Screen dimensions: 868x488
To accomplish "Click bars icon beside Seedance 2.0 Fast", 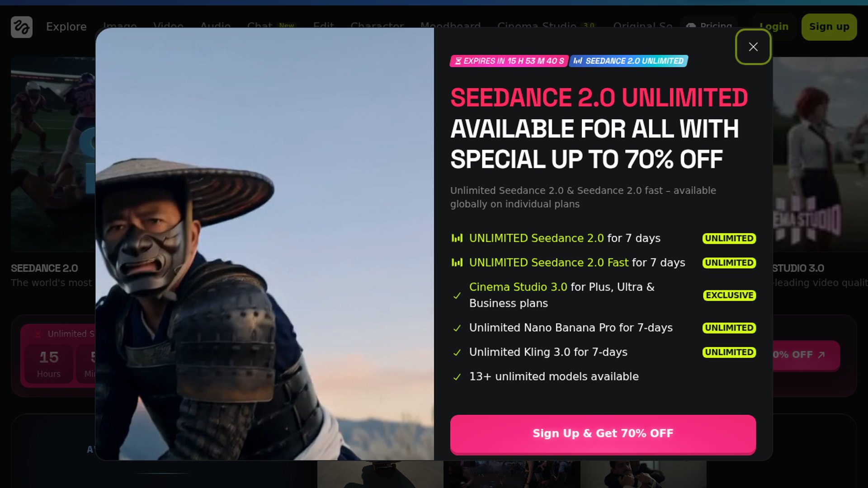I will coord(457,263).
